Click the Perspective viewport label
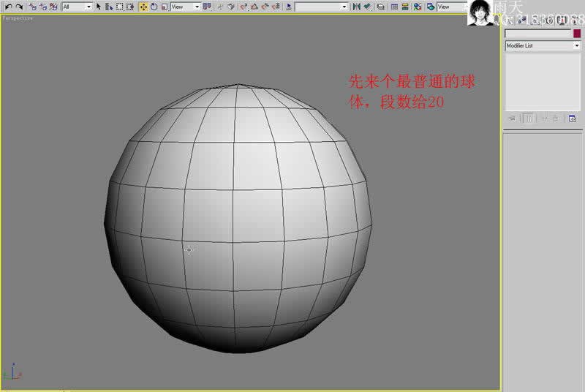The width and height of the screenshot is (585, 392). point(18,18)
